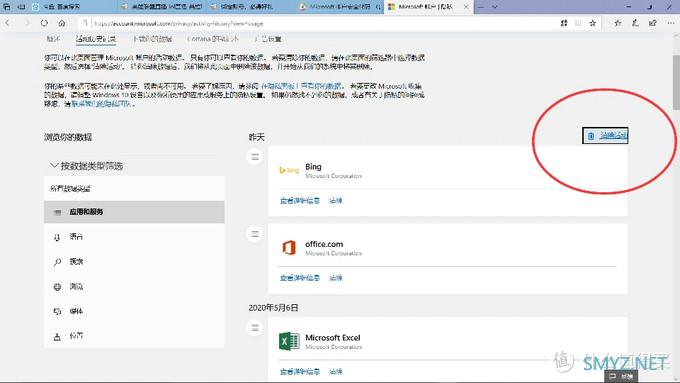The image size is (680, 383).
Task: Select the 活动历史记录 page tab
Action: coord(96,39)
